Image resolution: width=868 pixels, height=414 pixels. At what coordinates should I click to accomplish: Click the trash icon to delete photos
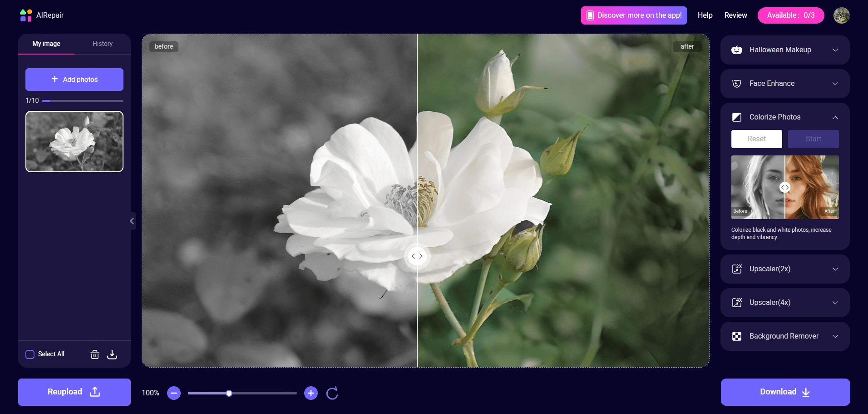(x=95, y=354)
